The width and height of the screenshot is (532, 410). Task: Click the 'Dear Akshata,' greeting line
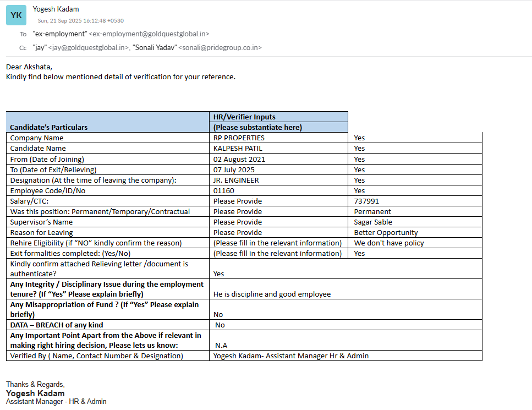pyautogui.click(x=29, y=67)
